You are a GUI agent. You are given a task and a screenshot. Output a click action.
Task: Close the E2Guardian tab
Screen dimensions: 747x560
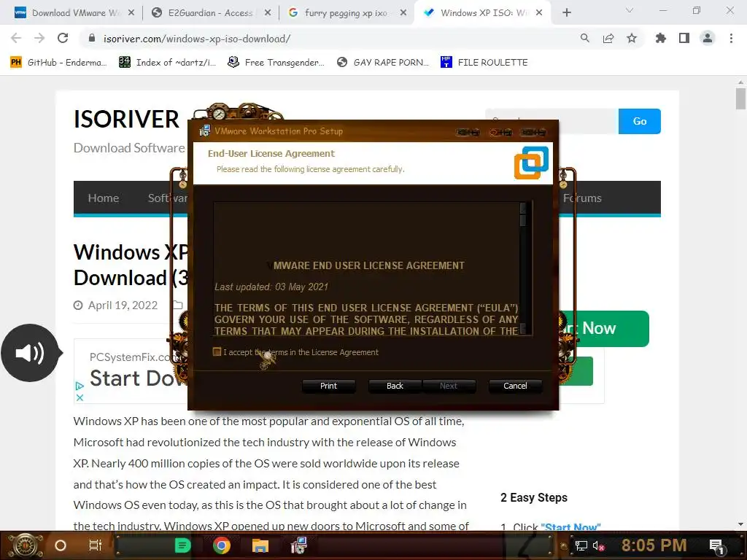[268, 13]
